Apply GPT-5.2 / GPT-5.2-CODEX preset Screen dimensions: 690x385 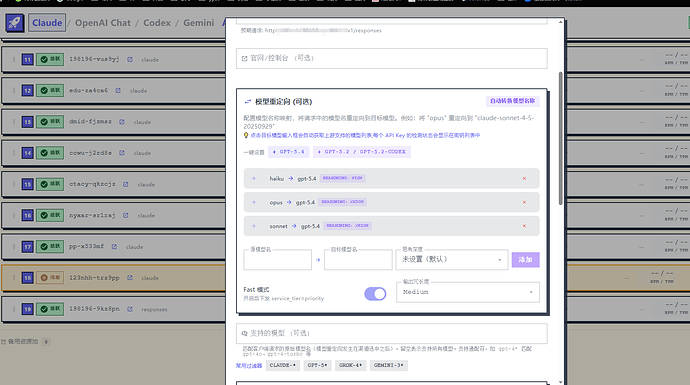[x=362, y=152]
